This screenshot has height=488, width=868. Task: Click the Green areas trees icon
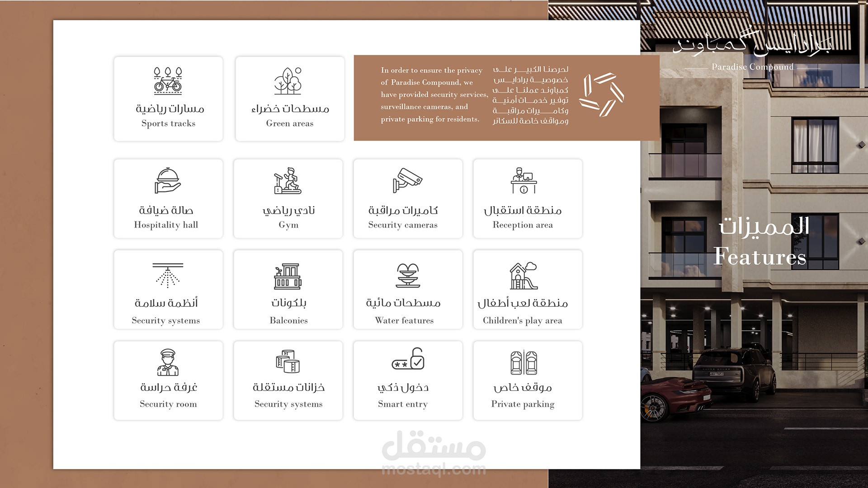tap(288, 81)
